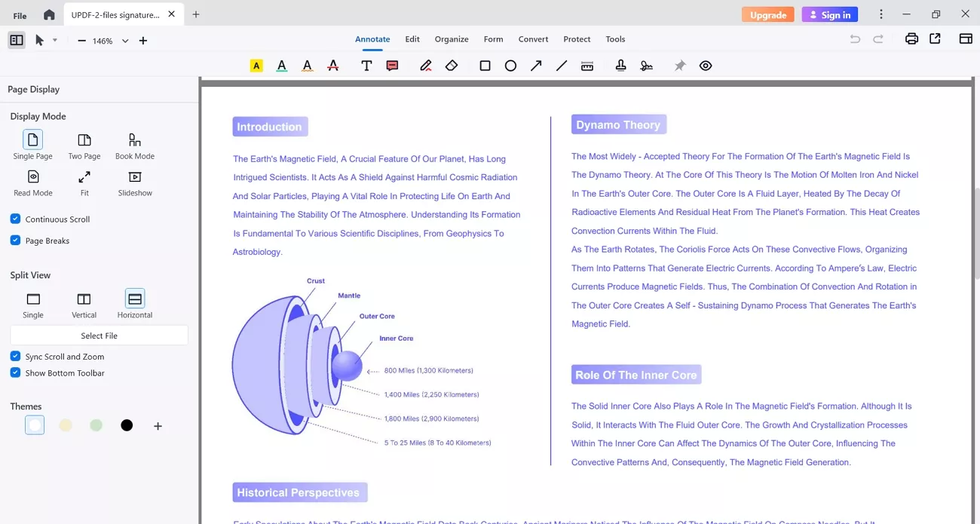Disable Page Breaks option
980x524 pixels.
coord(15,240)
